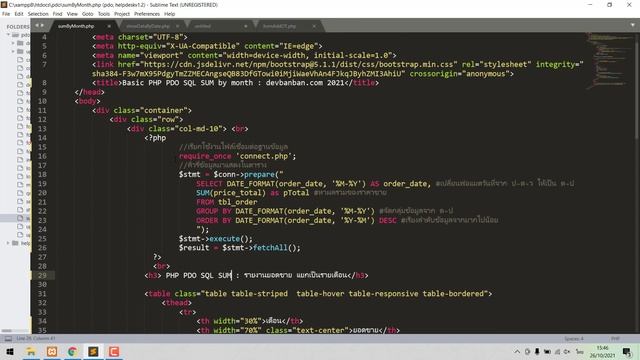Viewport: 640px width, 360px height.
Task: Toggle the side bar icon in status bar
Action: click(8, 338)
